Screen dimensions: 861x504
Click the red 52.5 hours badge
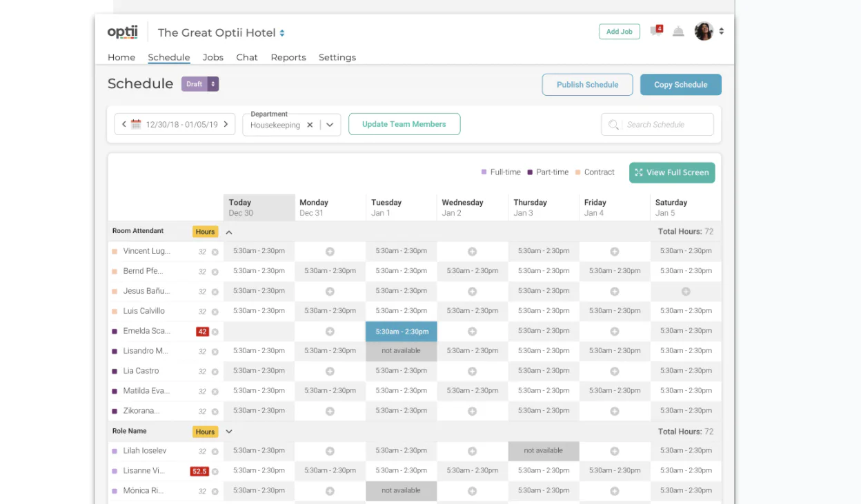click(x=200, y=472)
